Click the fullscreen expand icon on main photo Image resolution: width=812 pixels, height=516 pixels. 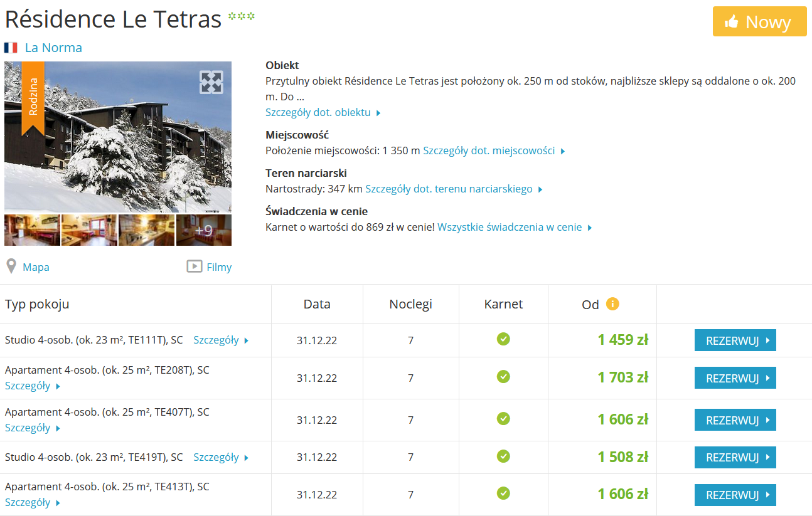click(x=211, y=82)
